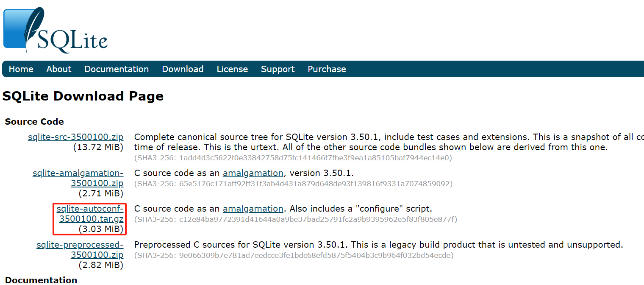Open the About page
This screenshot has height=285, width=644.
(x=58, y=69)
